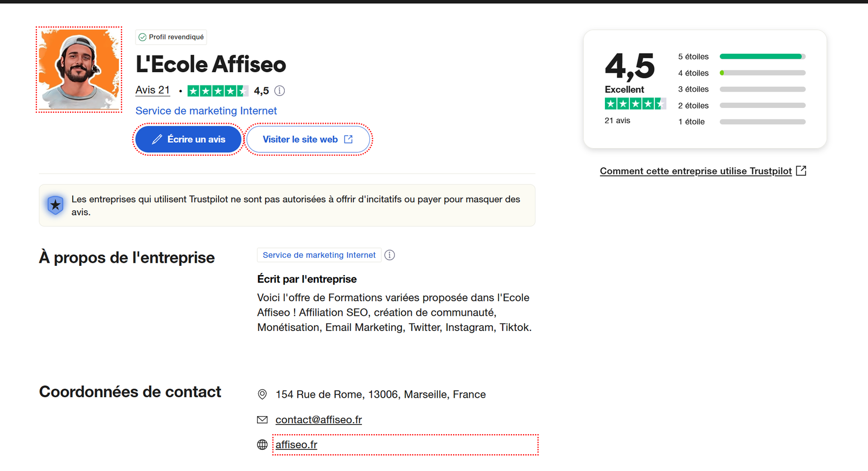
Task: Click the Excellent rating label
Action: click(624, 90)
